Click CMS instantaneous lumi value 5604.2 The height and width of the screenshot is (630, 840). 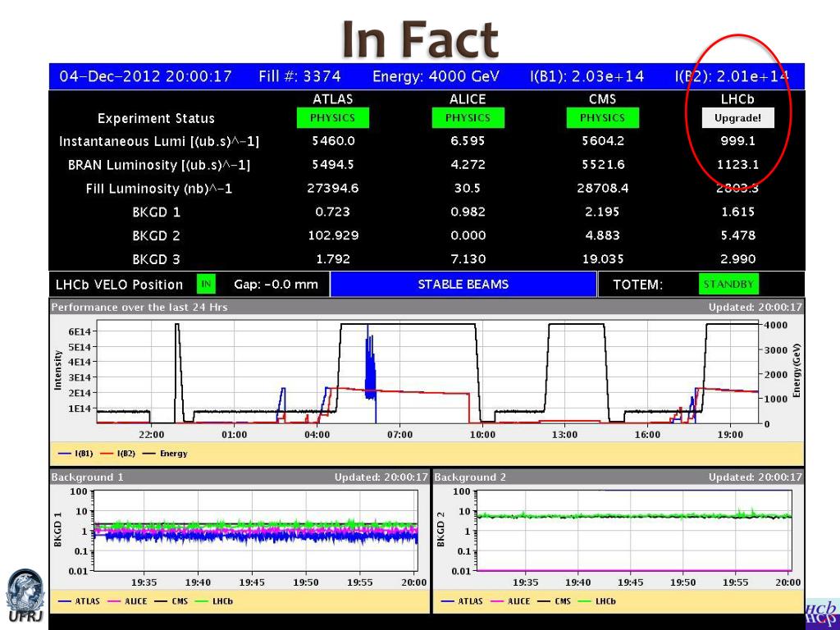tap(603, 141)
